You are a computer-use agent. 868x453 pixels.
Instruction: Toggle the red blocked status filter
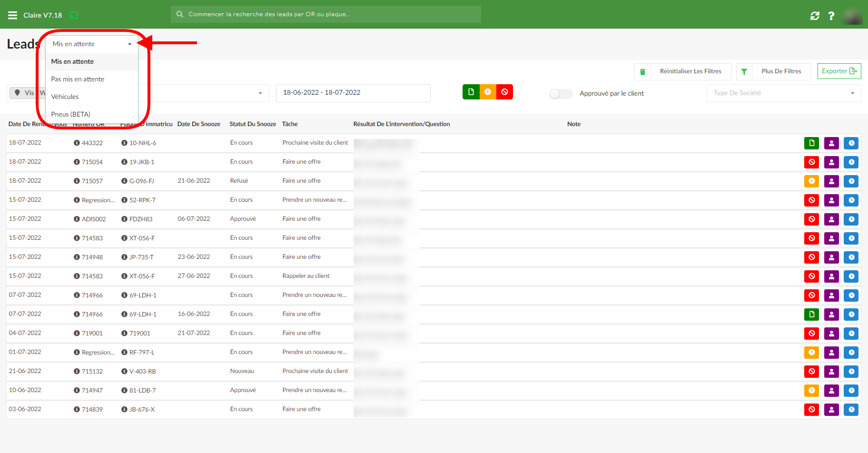tap(504, 92)
